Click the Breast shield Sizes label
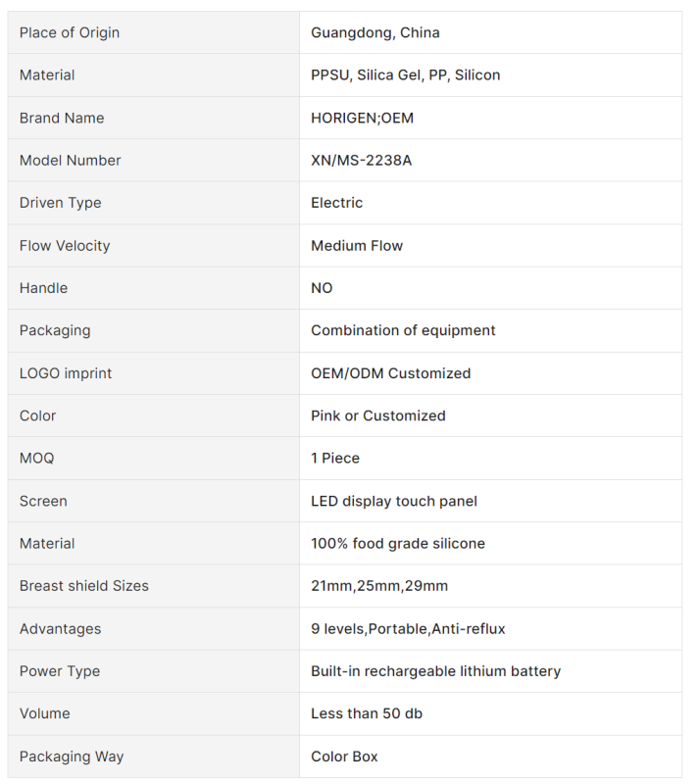Image resolution: width=699 pixels, height=784 pixels. point(84,586)
